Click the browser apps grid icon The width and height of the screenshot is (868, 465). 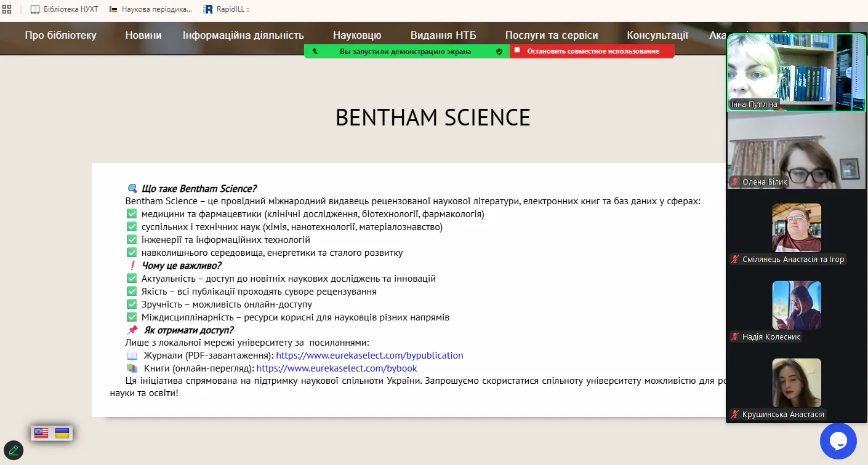(7, 9)
